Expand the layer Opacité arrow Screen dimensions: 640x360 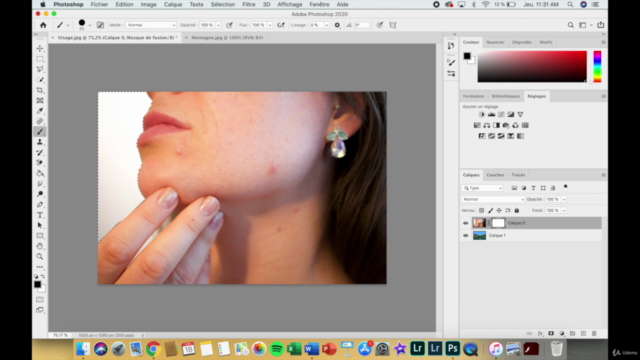tap(564, 199)
